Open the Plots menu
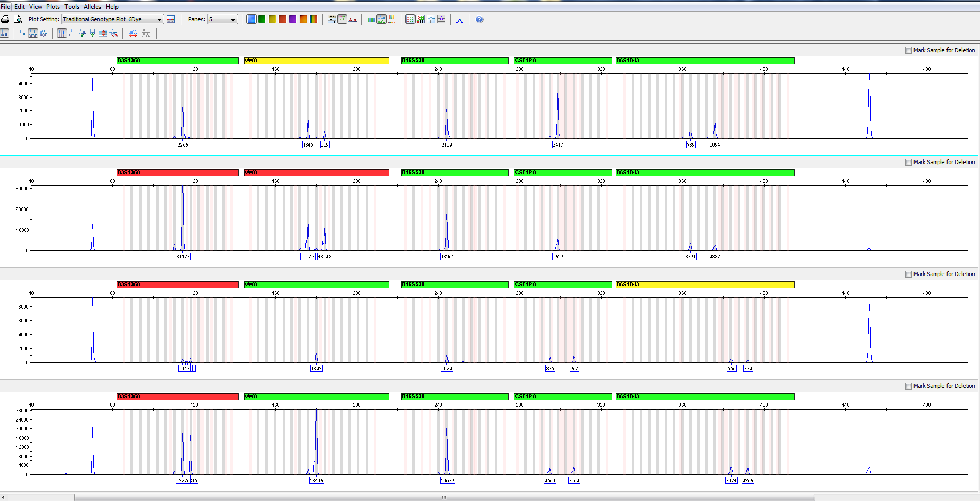 point(53,6)
